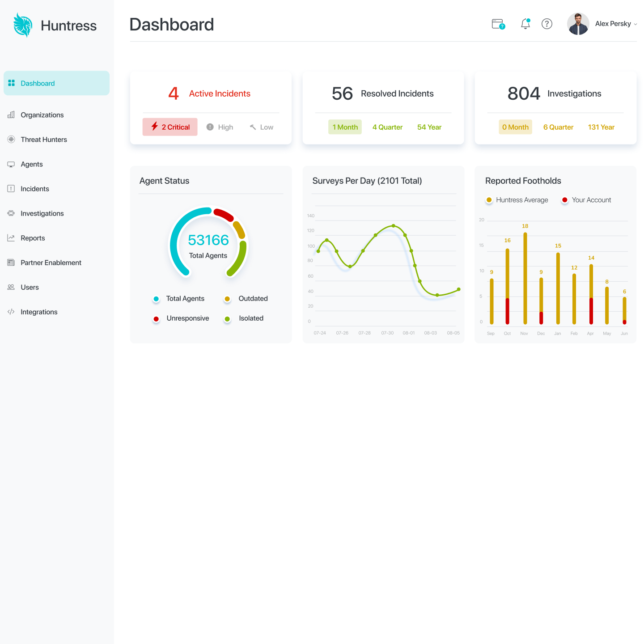Click the Integrations code icon

click(11, 312)
